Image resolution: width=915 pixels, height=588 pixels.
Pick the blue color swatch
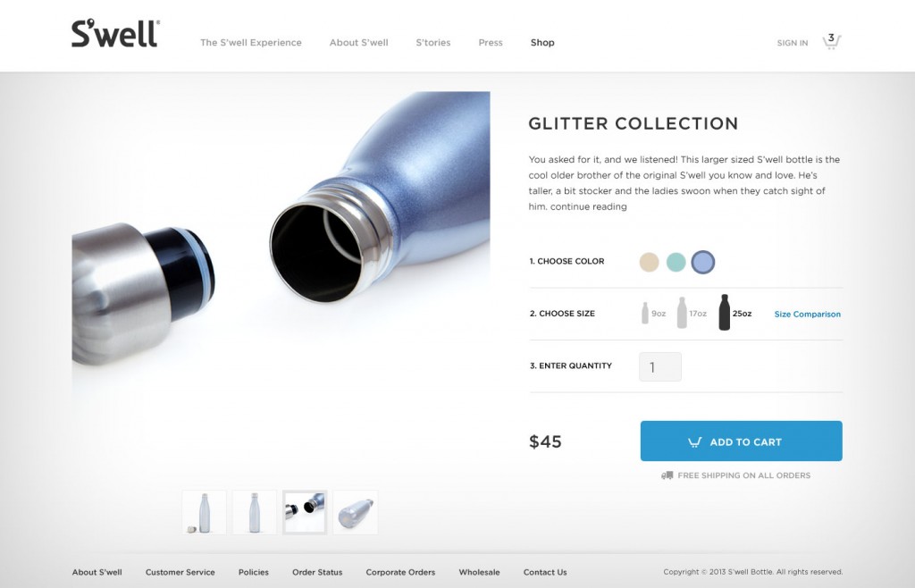(703, 262)
